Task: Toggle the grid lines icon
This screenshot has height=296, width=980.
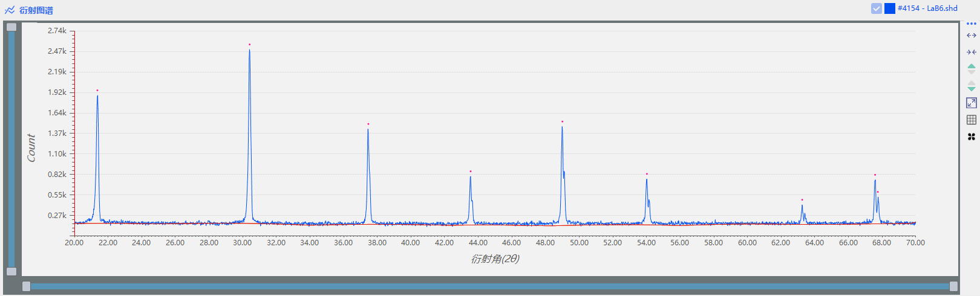Action: point(971,120)
